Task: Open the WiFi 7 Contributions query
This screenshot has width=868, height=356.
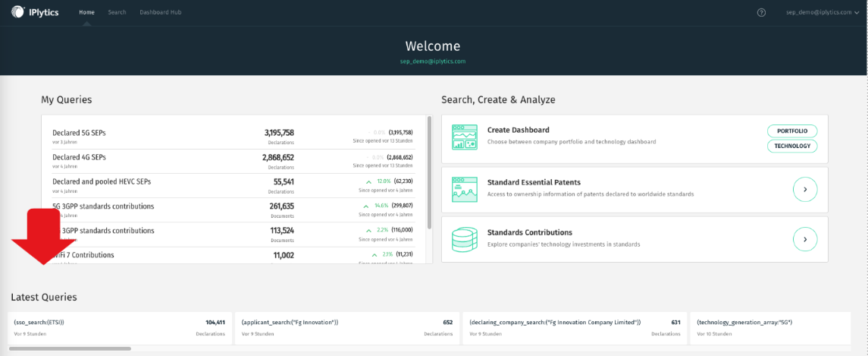Action: point(233,255)
